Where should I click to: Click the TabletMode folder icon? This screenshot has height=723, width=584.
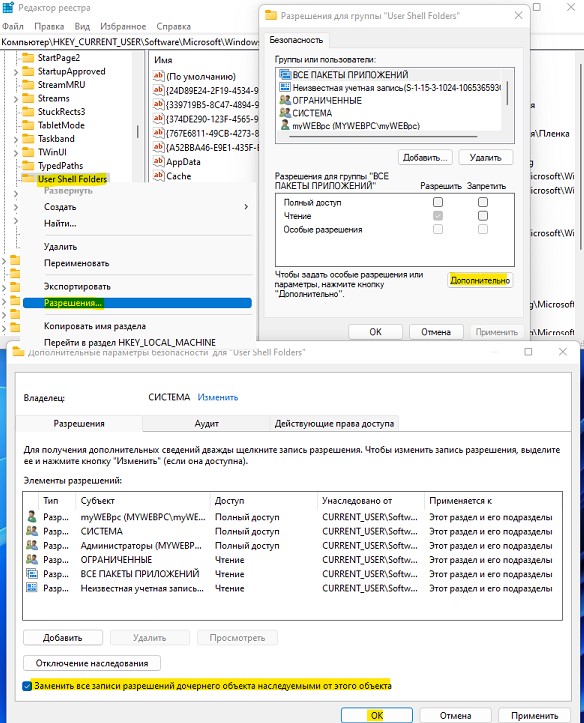28,125
